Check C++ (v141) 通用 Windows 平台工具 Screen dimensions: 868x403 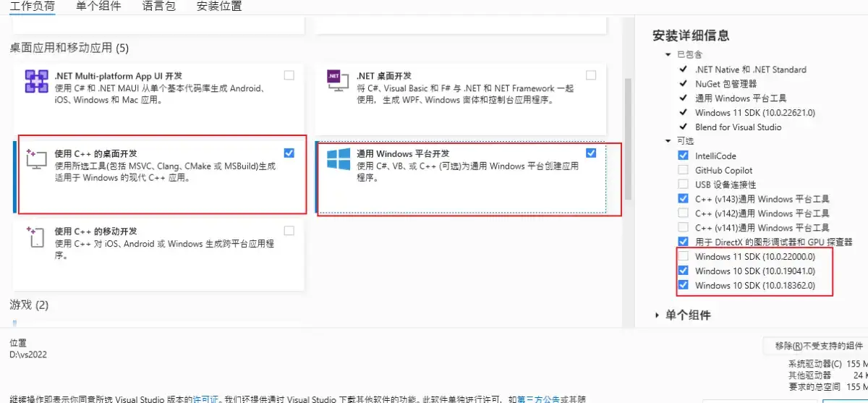pyautogui.click(x=684, y=227)
